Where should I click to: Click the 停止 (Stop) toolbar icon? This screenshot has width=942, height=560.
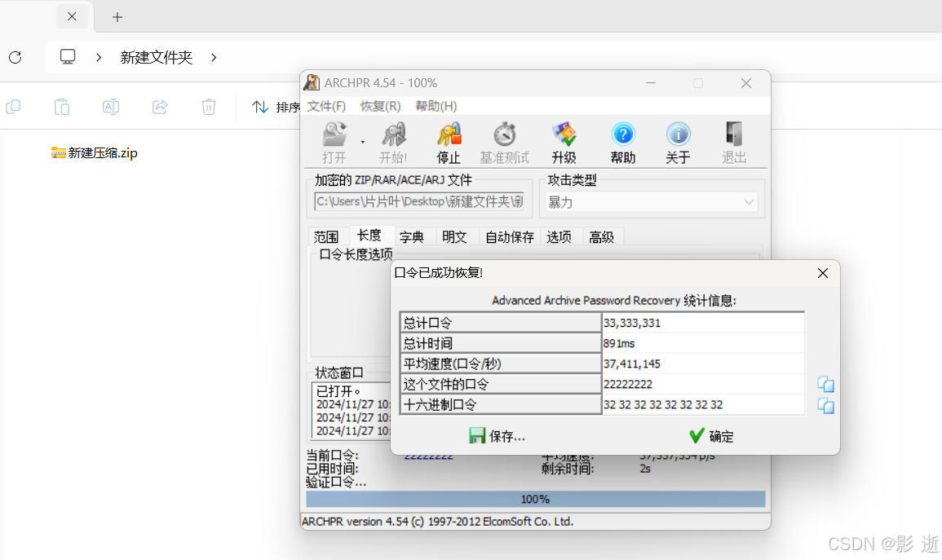tap(449, 143)
